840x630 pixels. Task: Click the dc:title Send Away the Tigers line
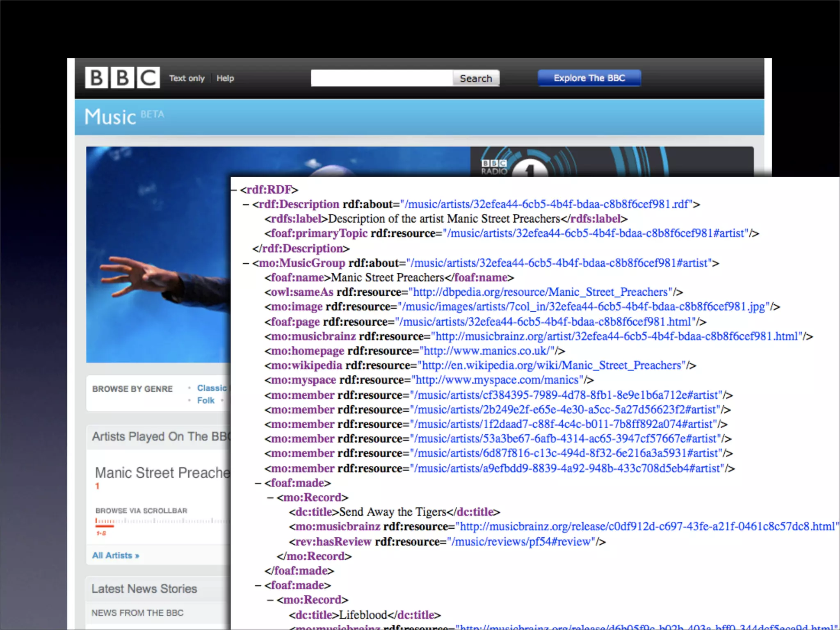pos(395,512)
